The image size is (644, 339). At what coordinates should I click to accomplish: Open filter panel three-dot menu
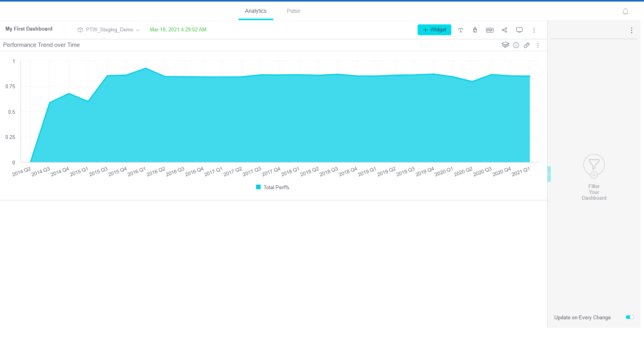tap(631, 30)
